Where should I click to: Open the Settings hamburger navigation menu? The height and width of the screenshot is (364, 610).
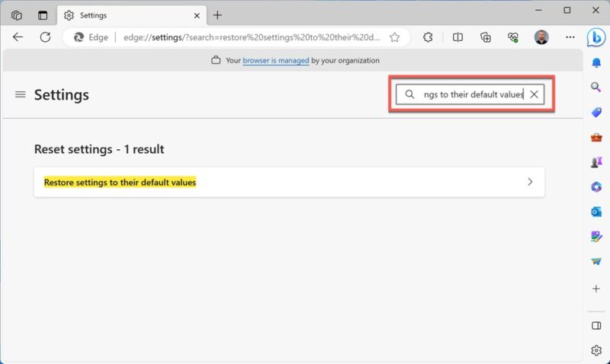21,94
